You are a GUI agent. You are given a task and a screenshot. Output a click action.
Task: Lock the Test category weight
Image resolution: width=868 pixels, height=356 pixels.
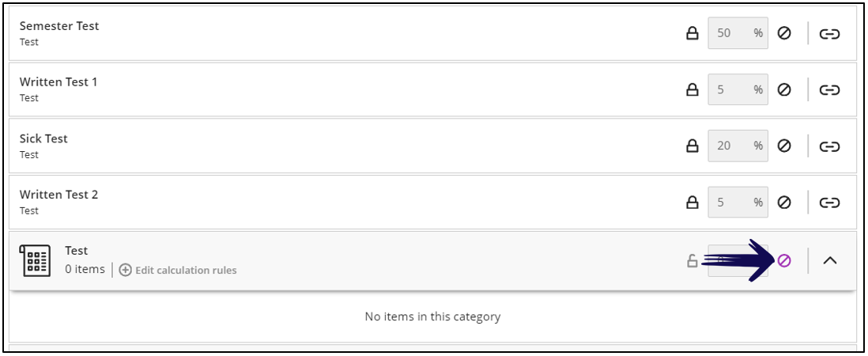click(x=692, y=260)
